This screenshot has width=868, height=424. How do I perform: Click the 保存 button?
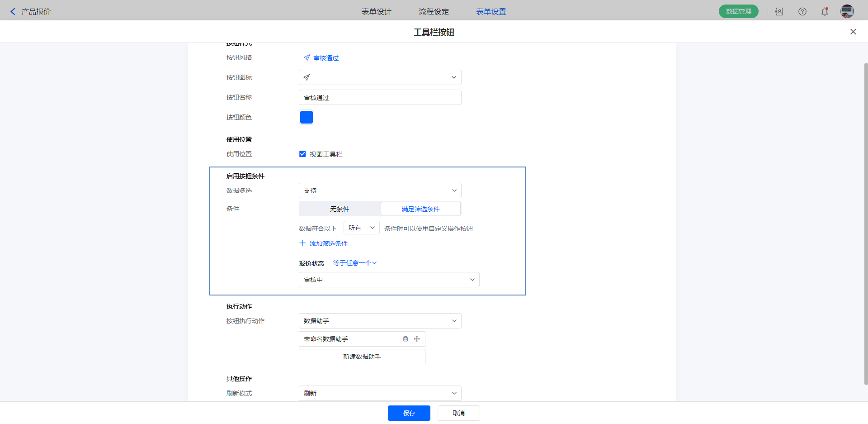coord(409,413)
